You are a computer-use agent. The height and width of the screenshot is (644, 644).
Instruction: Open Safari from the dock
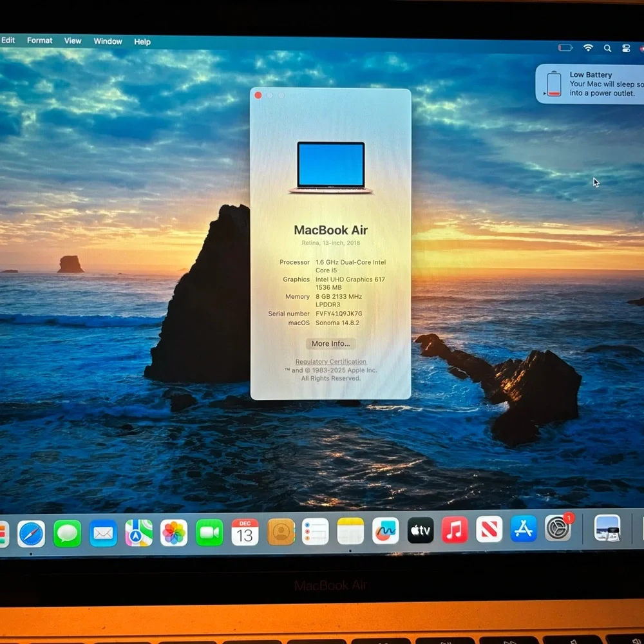pos(31,533)
